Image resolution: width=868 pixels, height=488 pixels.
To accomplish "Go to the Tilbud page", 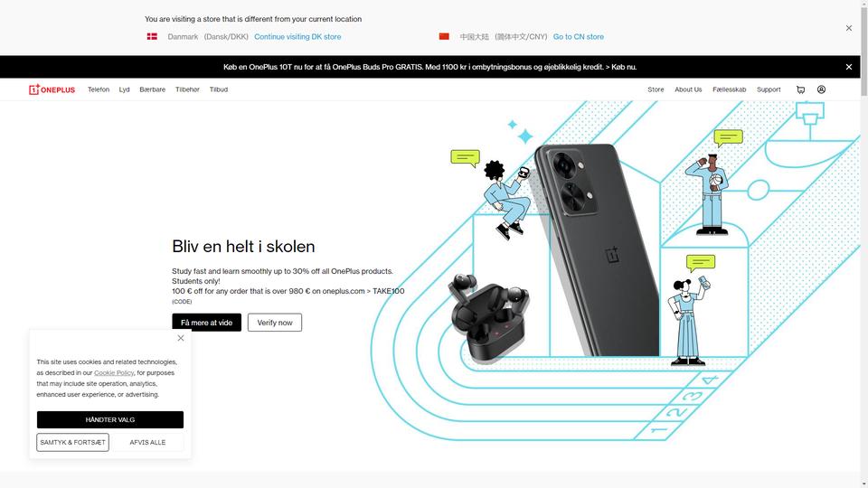I will click(x=219, y=89).
